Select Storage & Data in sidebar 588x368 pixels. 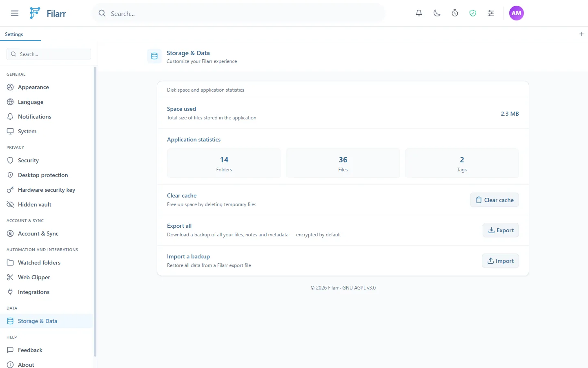tap(47, 321)
